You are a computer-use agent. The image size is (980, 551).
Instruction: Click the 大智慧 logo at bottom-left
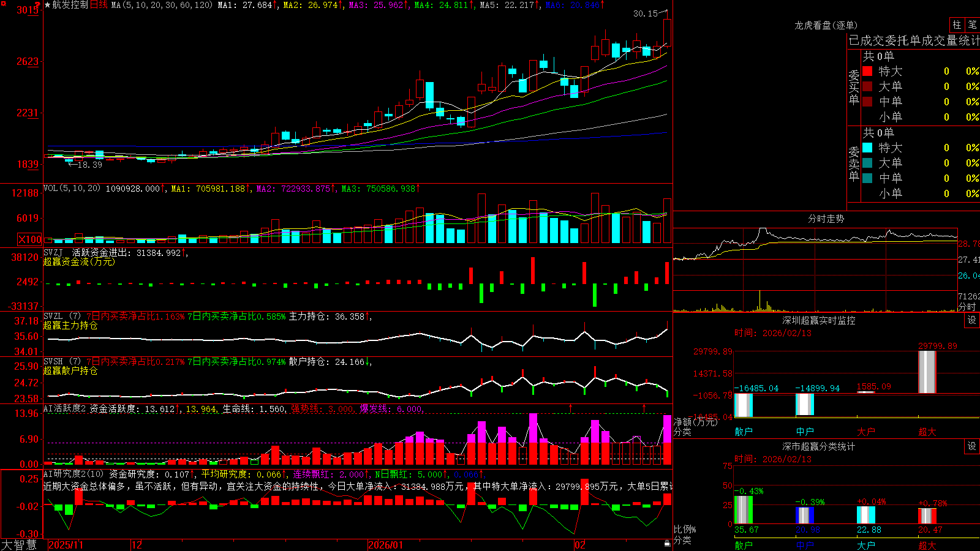pos(19,545)
